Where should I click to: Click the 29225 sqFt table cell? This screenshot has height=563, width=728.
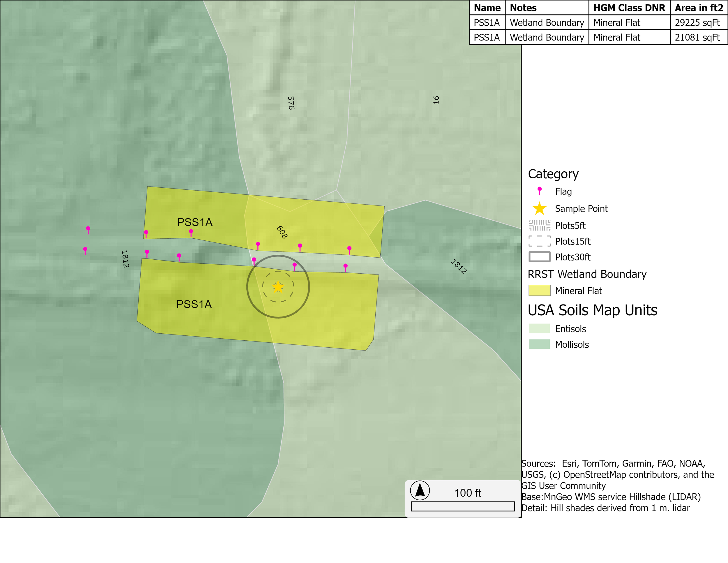[697, 23]
